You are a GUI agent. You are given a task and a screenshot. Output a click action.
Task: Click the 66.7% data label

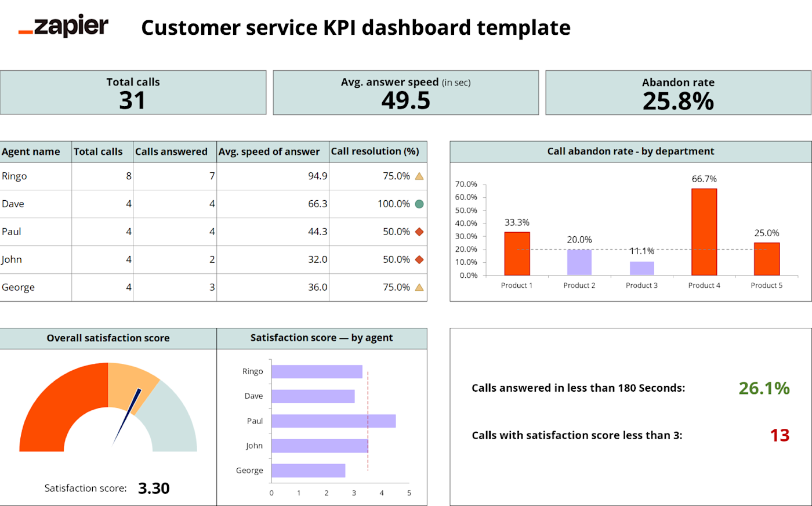pos(704,179)
